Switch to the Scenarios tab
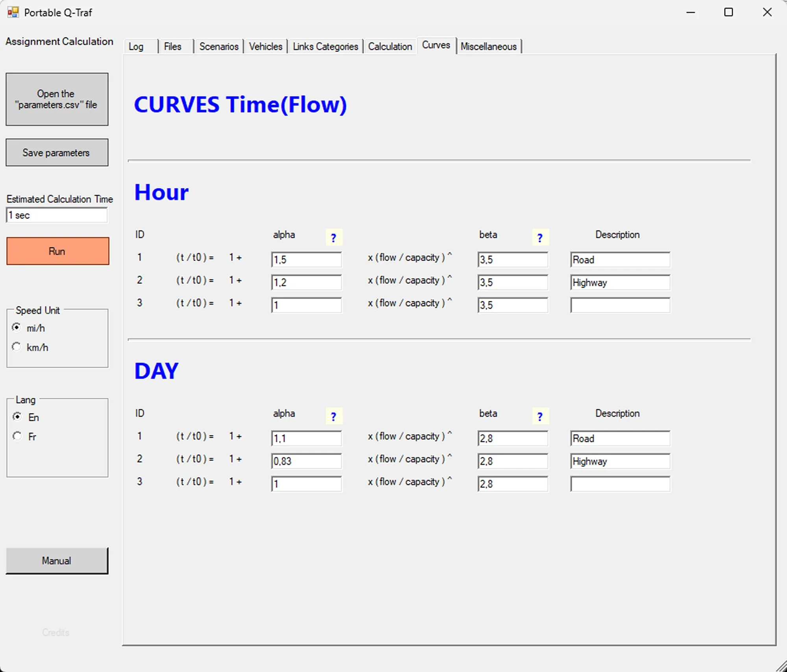The image size is (787, 672). point(219,46)
